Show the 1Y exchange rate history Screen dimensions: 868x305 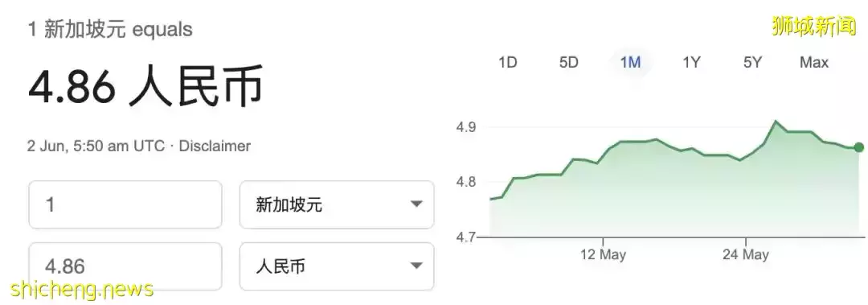click(691, 62)
